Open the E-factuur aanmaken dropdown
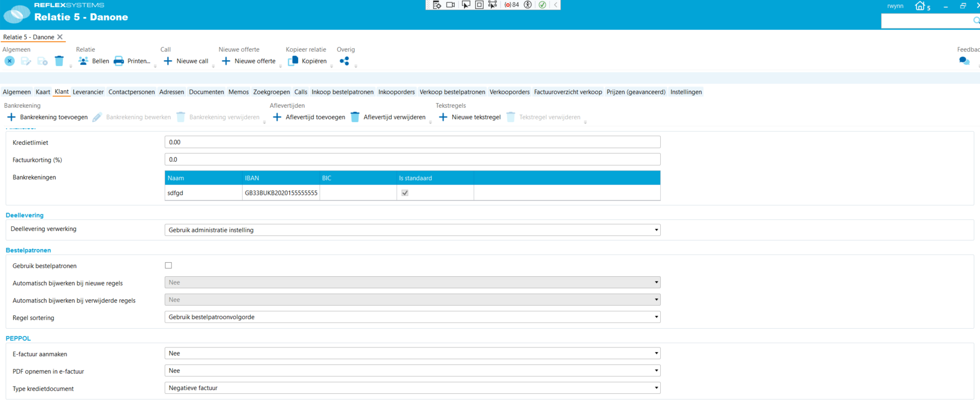 pos(412,354)
